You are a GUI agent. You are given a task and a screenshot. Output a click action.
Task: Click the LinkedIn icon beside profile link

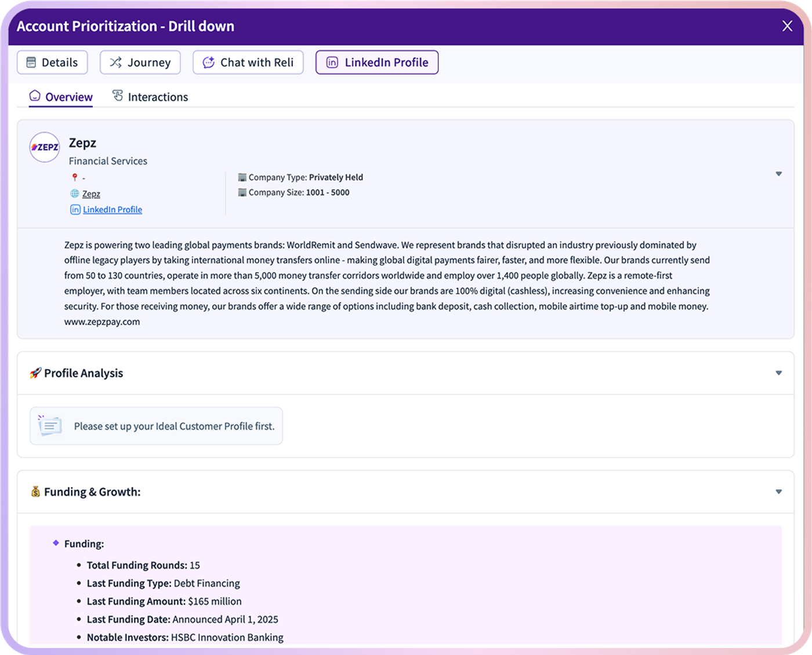click(75, 210)
